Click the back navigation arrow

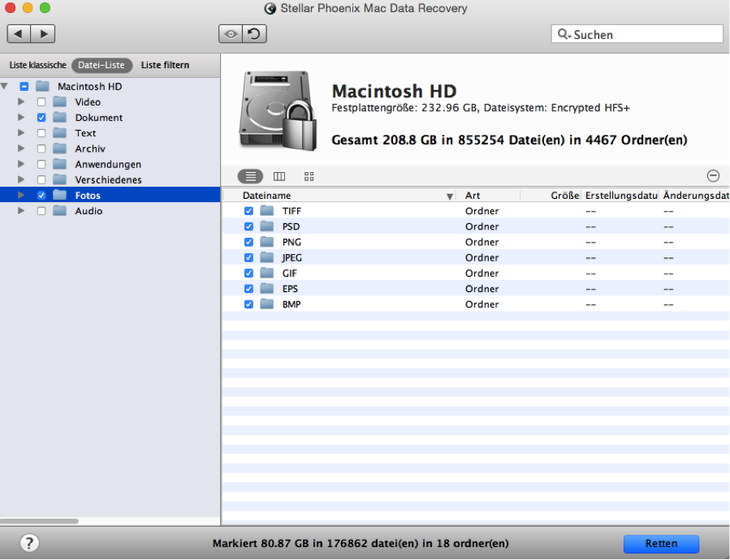19,34
